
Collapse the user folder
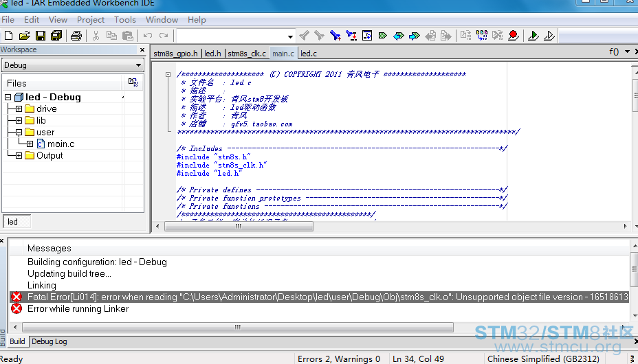(x=19, y=133)
